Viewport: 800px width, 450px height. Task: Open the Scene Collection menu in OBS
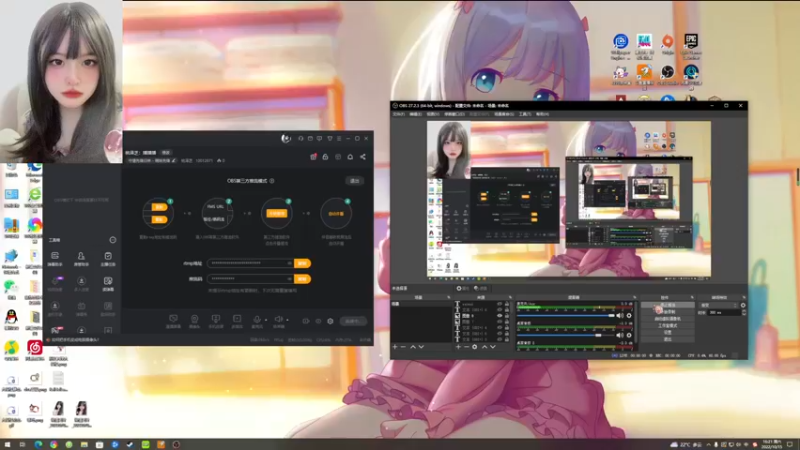pos(504,114)
